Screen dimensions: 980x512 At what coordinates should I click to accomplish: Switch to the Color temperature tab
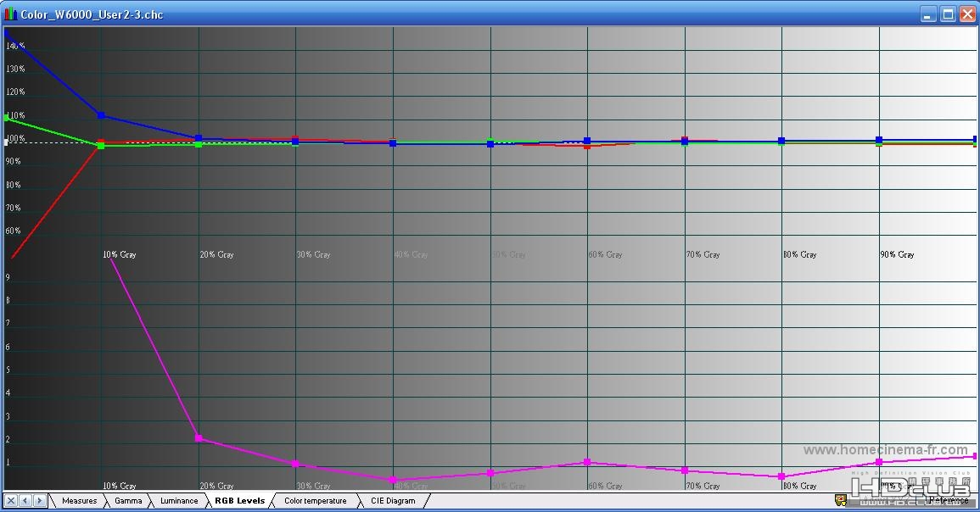click(x=315, y=501)
